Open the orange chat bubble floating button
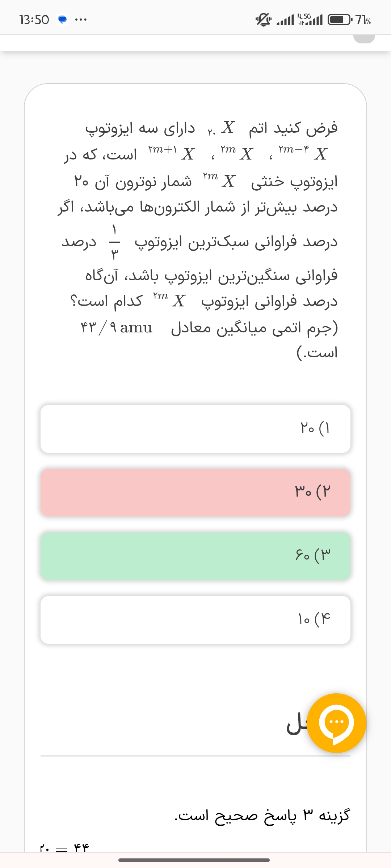The height and width of the screenshot is (868, 391). [x=337, y=723]
